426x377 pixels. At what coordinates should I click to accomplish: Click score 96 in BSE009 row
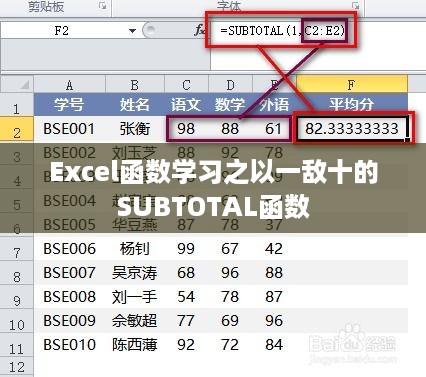click(274, 321)
